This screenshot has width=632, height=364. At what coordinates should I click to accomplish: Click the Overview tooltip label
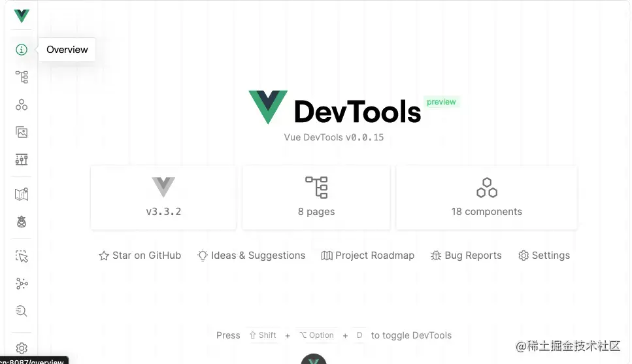(x=67, y=50)
